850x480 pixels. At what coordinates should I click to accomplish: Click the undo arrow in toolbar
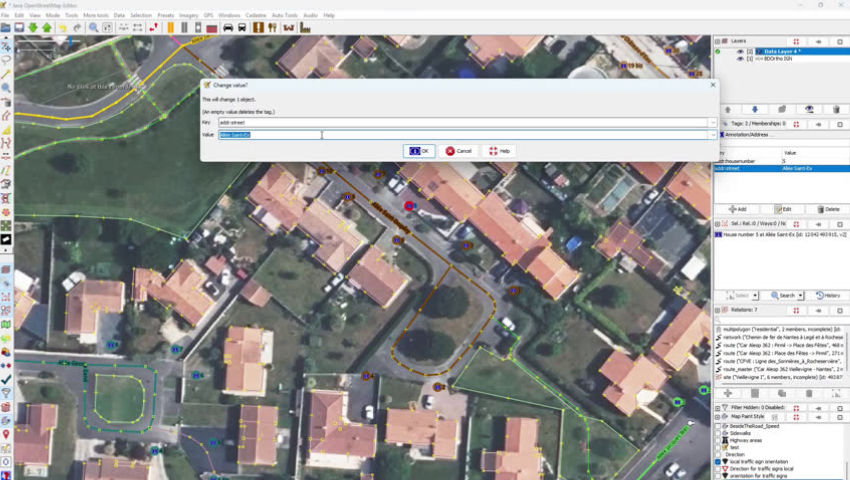62,27
